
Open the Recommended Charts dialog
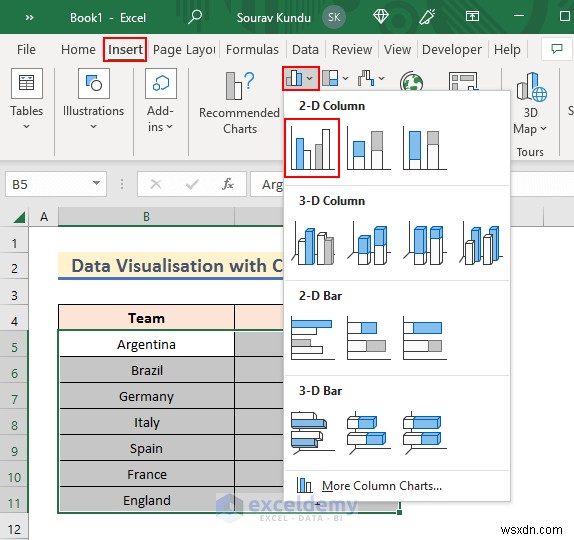tap(240, 103)
